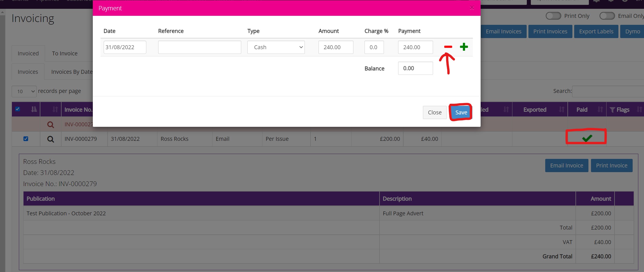The height and width of the screenshot is (272, 644).
Task: Click the Dymo button
Action: coord(632,31)
